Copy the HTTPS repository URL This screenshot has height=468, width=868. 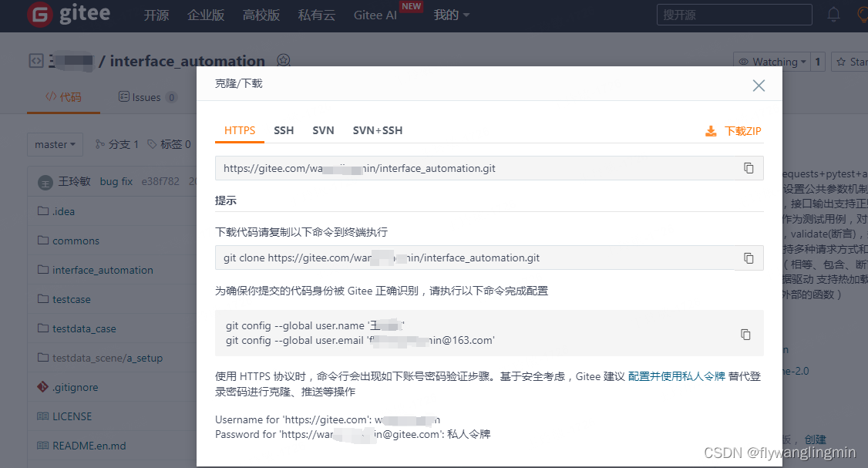coord(749,168)
